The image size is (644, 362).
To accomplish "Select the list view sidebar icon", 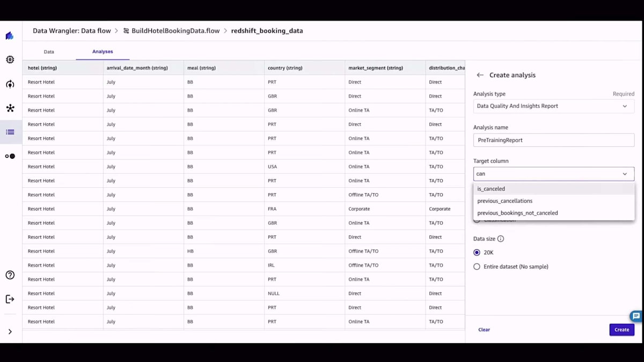I will 10,132.
